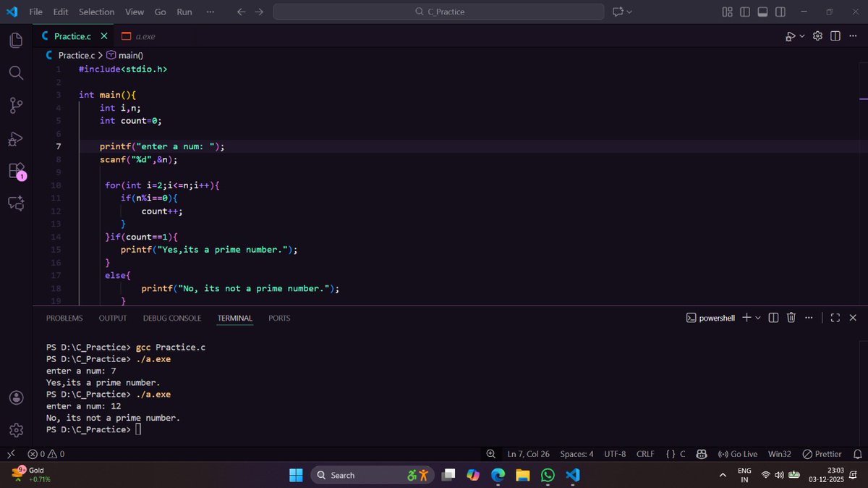Click the CRLF line-ending indicator
This screenshot has height=488, width=868.
[x=644, y=454]
